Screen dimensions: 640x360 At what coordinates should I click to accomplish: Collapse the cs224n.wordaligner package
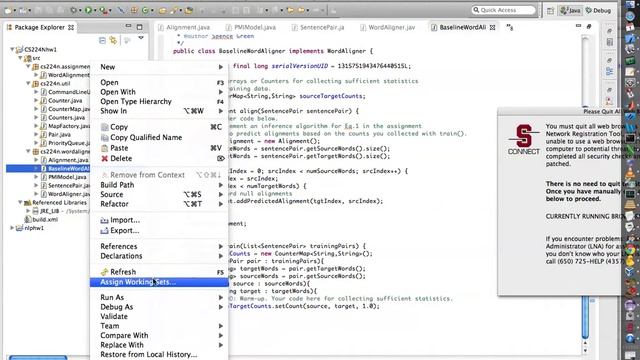coord(29,151)
